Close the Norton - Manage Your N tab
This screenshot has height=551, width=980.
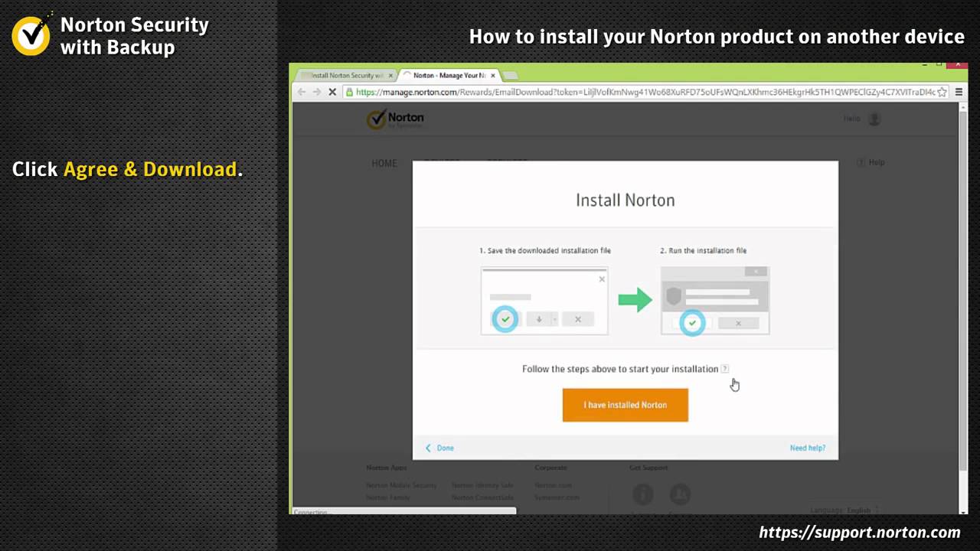coord(493,75)
